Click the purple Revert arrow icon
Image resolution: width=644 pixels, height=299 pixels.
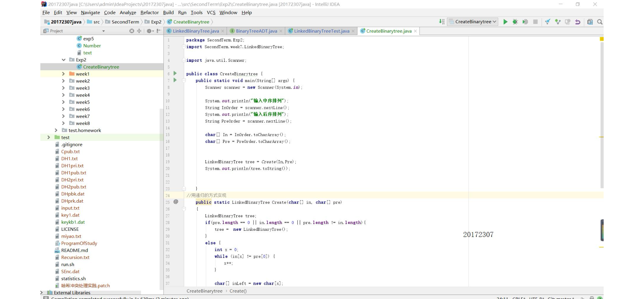point(578,22)
